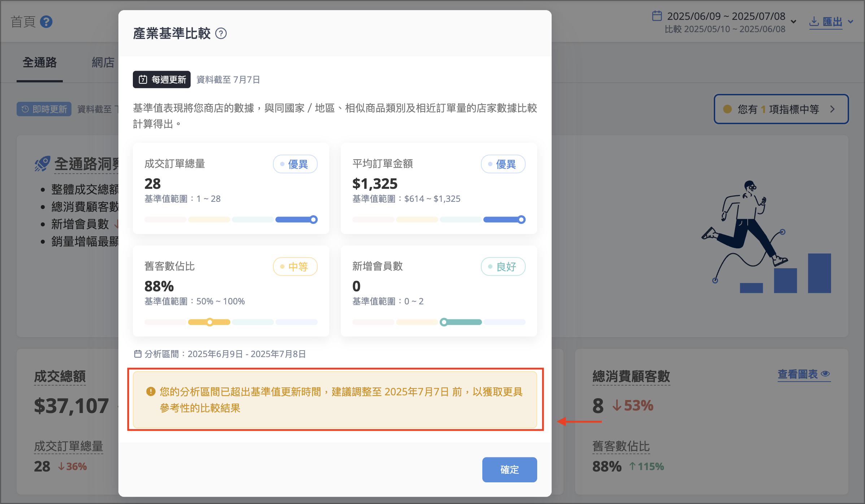865x504 pixels.
Task: Click the blue question mark next to 首頁
Action: [x=46, y=22]
